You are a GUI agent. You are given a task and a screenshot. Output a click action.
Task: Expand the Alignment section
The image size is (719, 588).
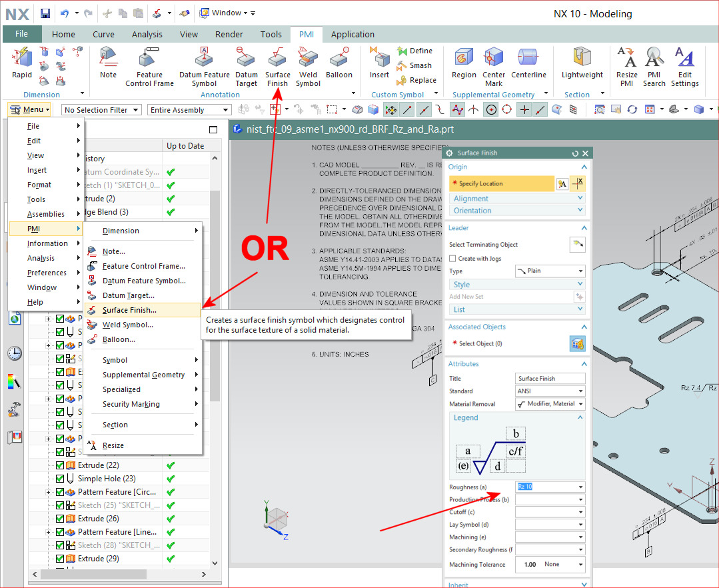coord(517,199)
